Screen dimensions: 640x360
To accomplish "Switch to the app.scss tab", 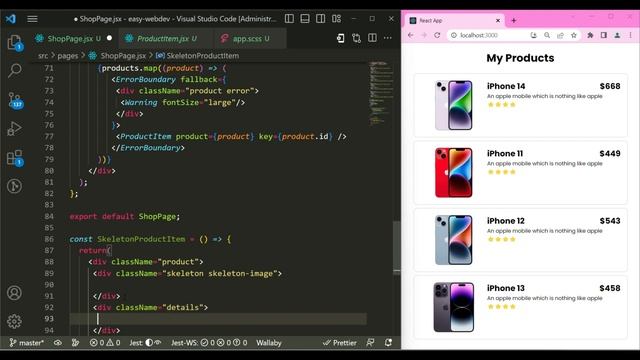I will click(x=251, y=39).
